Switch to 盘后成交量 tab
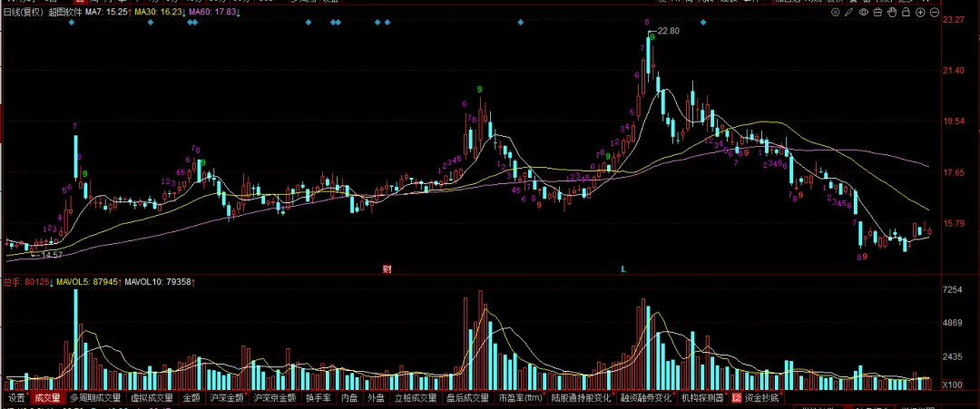The height and width of the screenshot is (409, 980). click(x=467, y=397)
